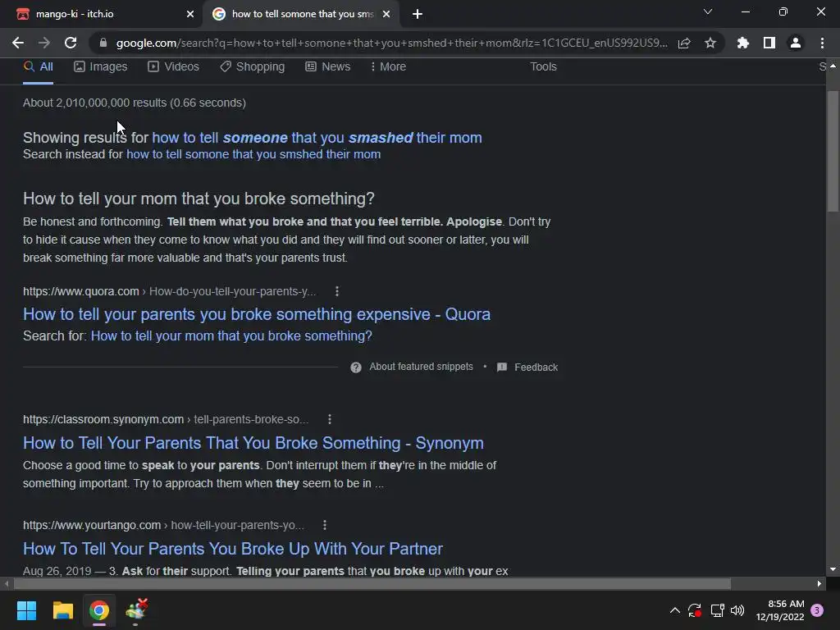Viewport: 840px width, 630px height.
Task: Click the featured snippet question mark icon
Action: [x=356, y=367]
